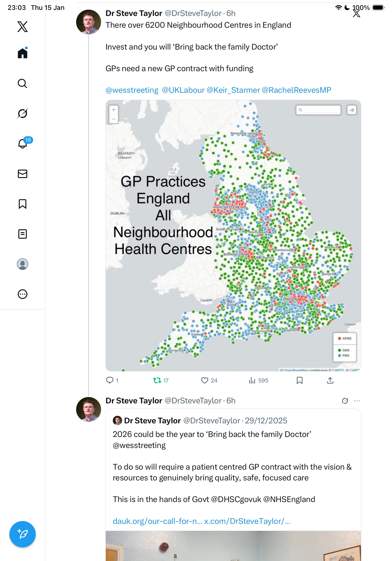This screenshot has width=392, height=561.
Task: Compose a new post
Action: pyautogui.click(x=23, y=534)
